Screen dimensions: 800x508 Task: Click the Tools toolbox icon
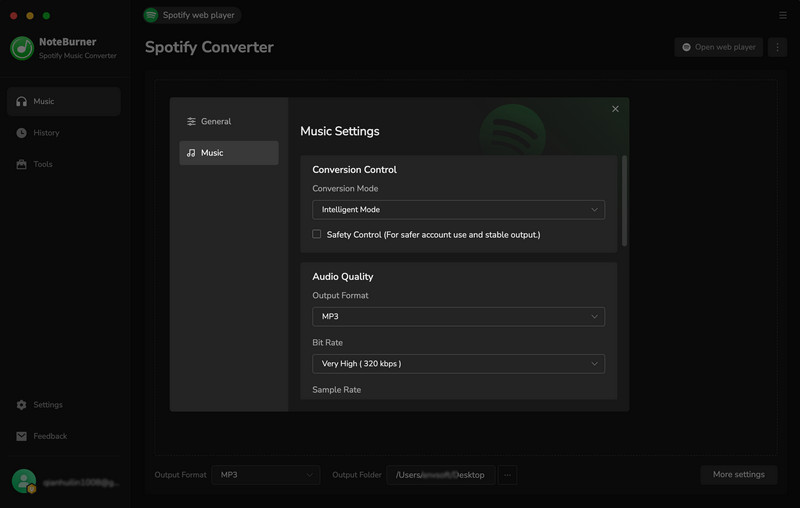pyautogui.click(x=21, y=164)
